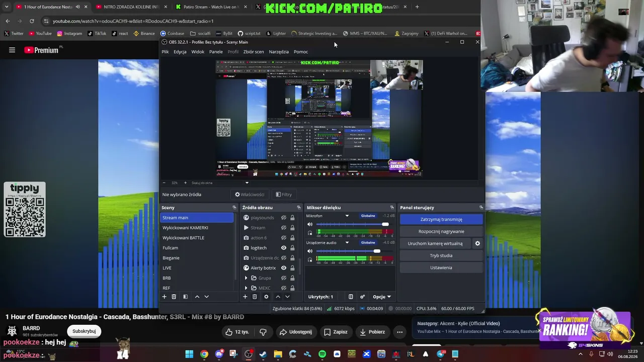
Task: Unlock the playsounds source
Action: 292,218
